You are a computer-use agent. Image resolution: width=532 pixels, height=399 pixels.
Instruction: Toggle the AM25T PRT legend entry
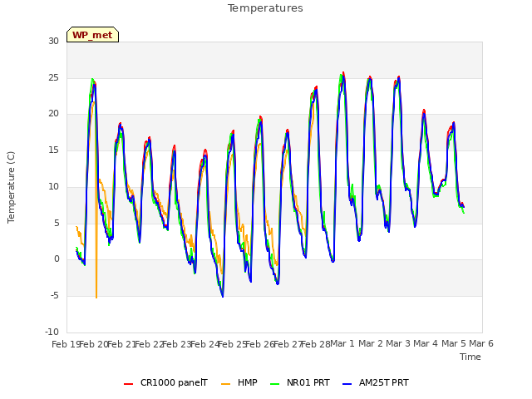(376, 383)
